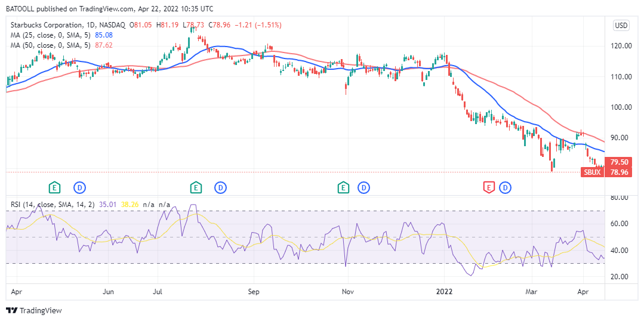Click the 2022 label on the time axis
644x321 pixels.
pos(444,291)
